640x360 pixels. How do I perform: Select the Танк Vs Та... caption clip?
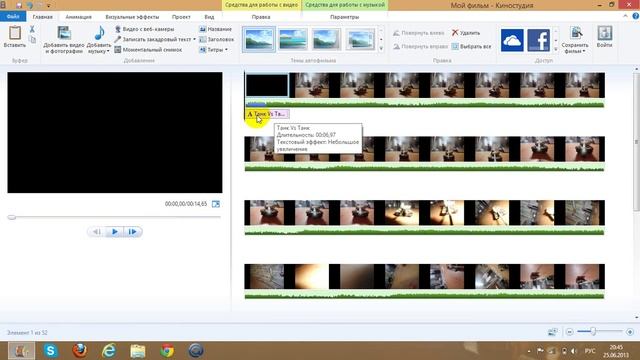pyautogui.click(x=267, y=114)
